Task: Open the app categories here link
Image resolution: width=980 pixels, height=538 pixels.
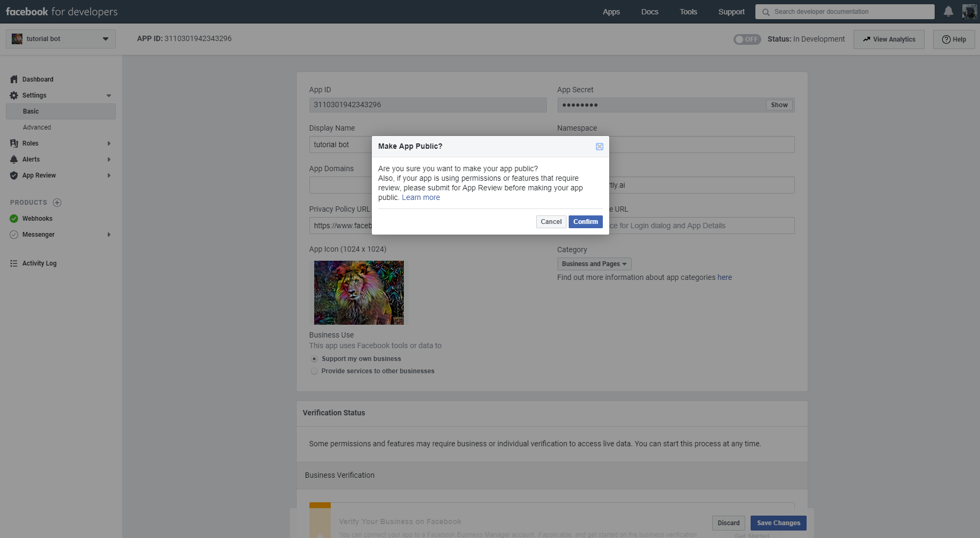Action: [x=724, y=277]
